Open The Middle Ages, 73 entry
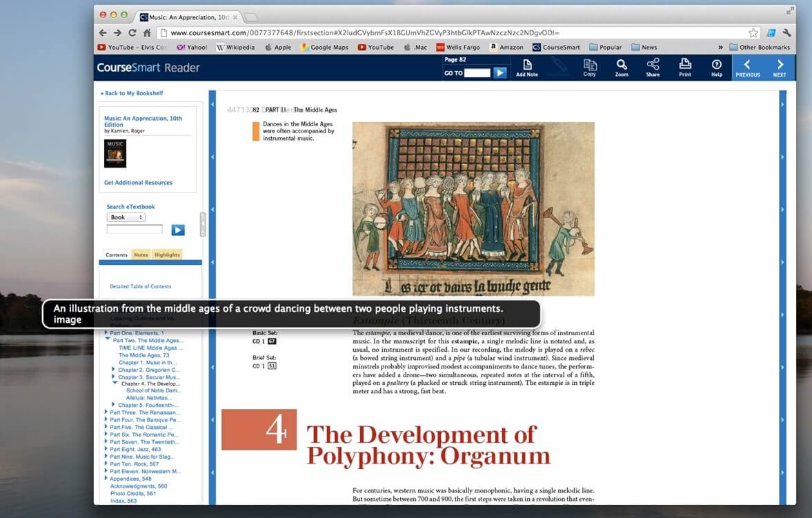 tap(144, 355)
